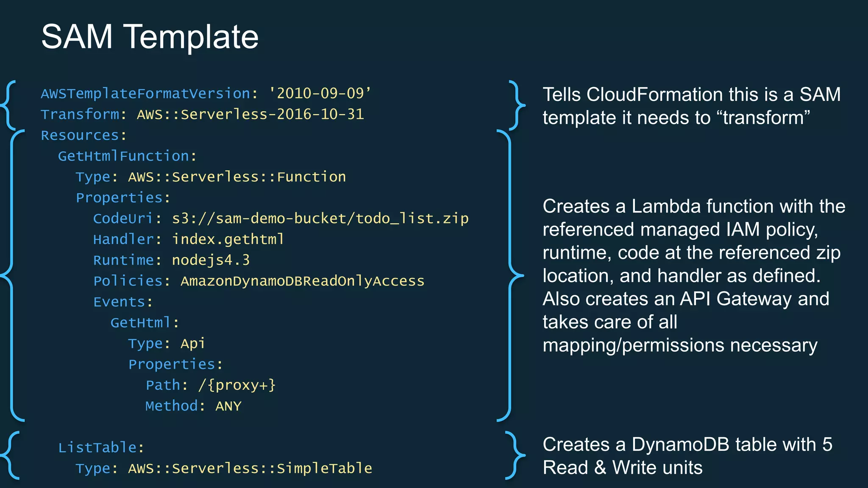
Task: Click the 'Events:' code line
Action: point(123,302)
